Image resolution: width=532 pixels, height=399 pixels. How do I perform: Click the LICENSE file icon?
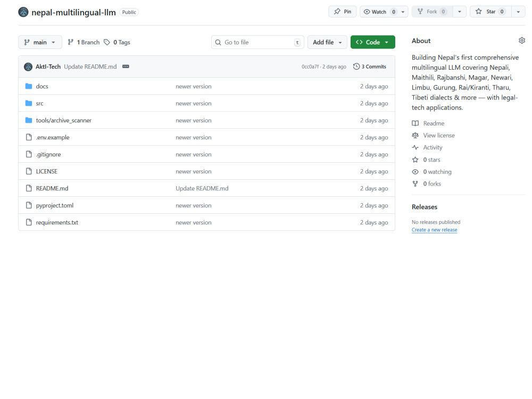pyautogui.click(x=29, y=171)
